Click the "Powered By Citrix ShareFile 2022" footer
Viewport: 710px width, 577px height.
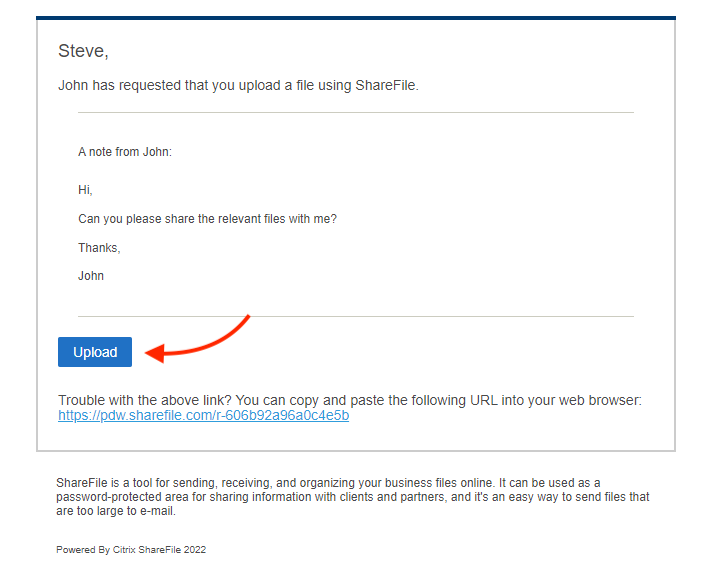coord(131,550)
